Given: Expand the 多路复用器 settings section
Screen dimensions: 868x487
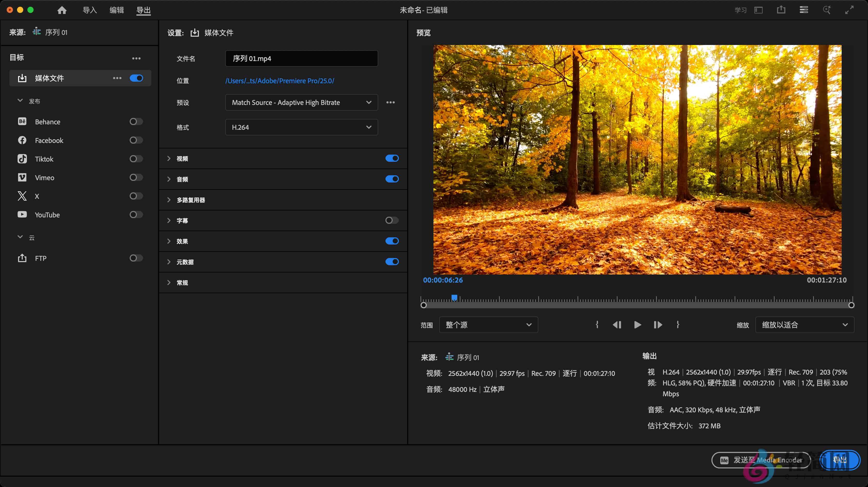Looking at the screenshot, I should pyautogui.click(x=169, y=200).
